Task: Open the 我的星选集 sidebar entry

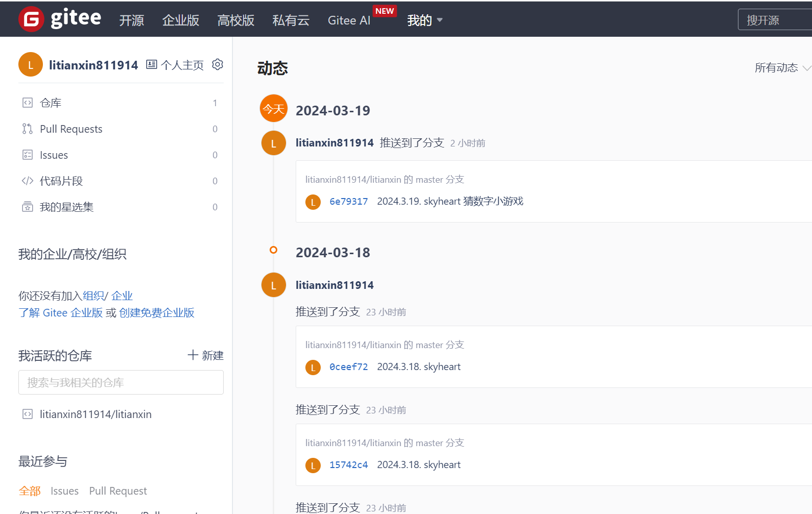Action: click(121, 207)
